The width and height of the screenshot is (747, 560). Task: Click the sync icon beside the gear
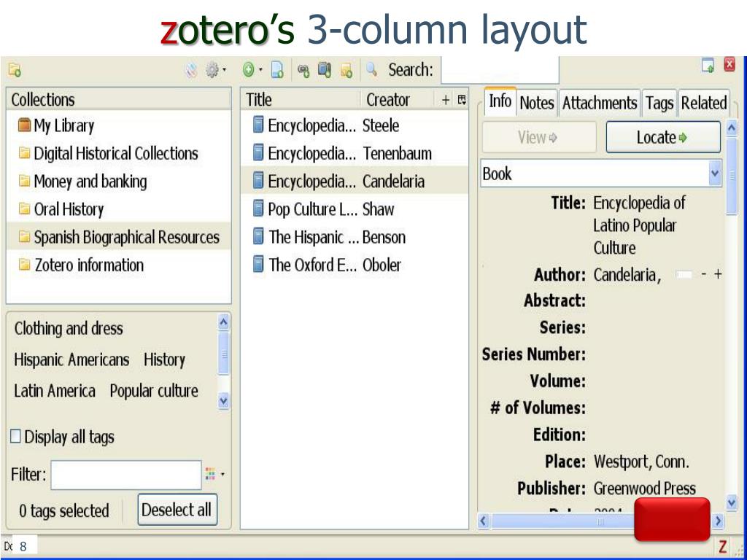tap(191, 71)
